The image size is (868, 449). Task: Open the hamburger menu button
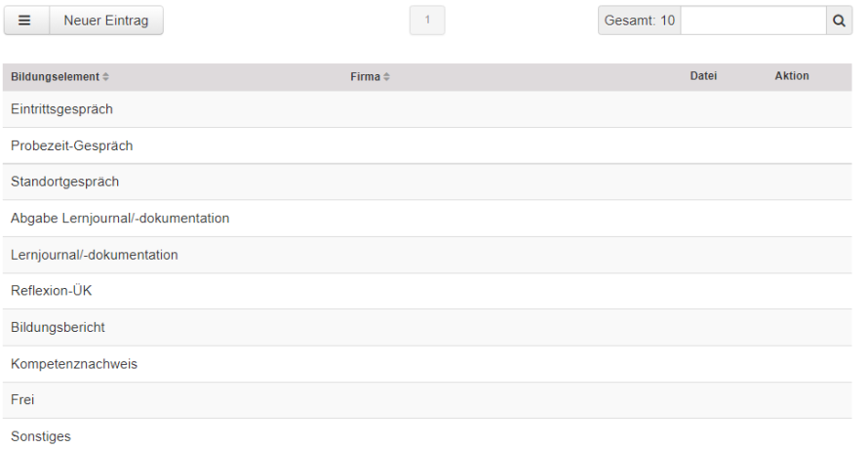click(24, 20)
